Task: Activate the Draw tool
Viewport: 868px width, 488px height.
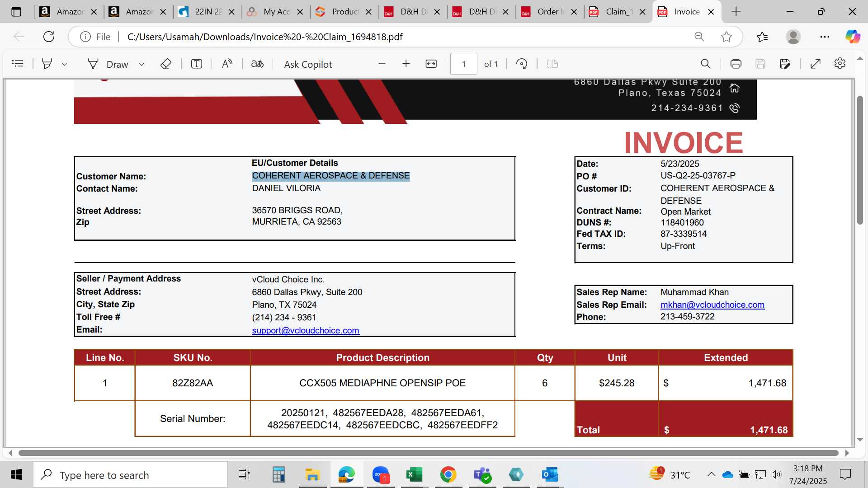Action: click(108, 64)
